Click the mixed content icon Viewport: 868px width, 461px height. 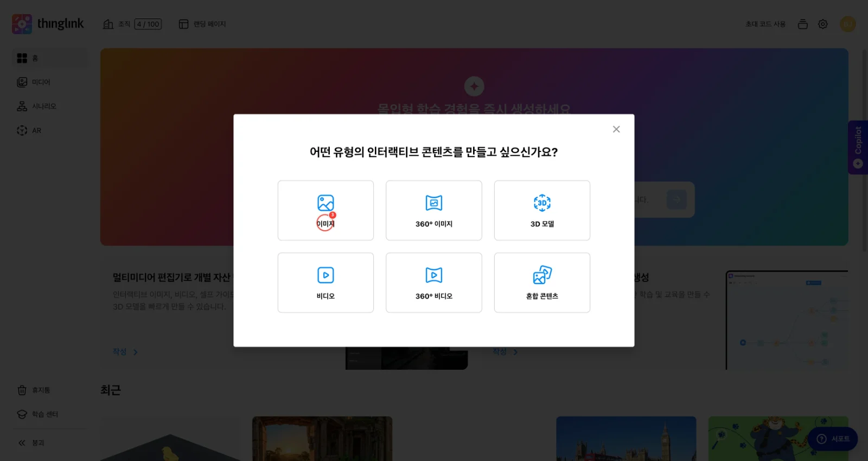coord(542,275)
